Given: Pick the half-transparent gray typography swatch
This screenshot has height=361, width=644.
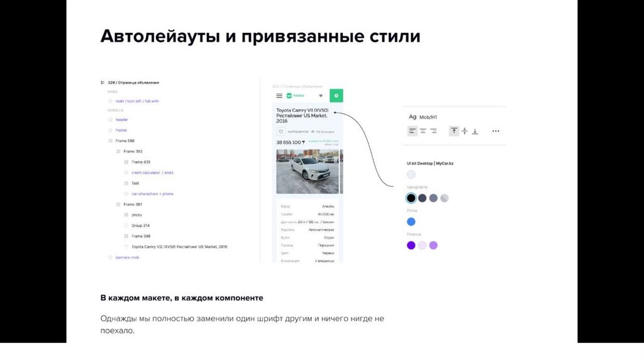Looking at the screenshot, I should (x=445, y=198).
